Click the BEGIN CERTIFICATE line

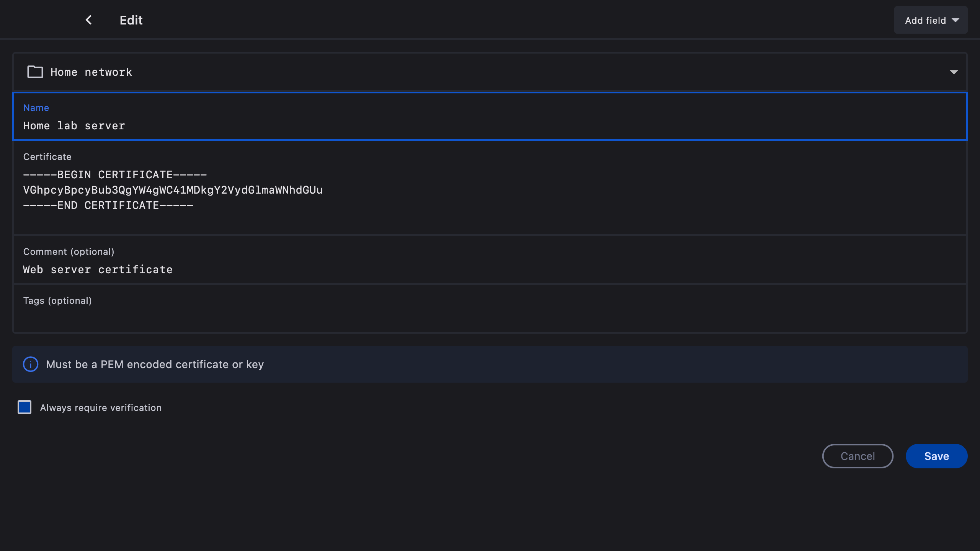point(115,175)
